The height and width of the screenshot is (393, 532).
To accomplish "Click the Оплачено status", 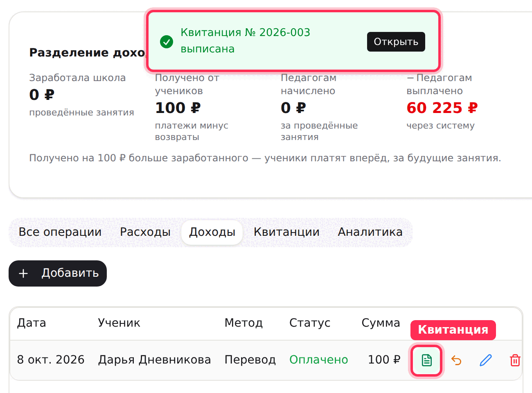I will click(319, 360).
